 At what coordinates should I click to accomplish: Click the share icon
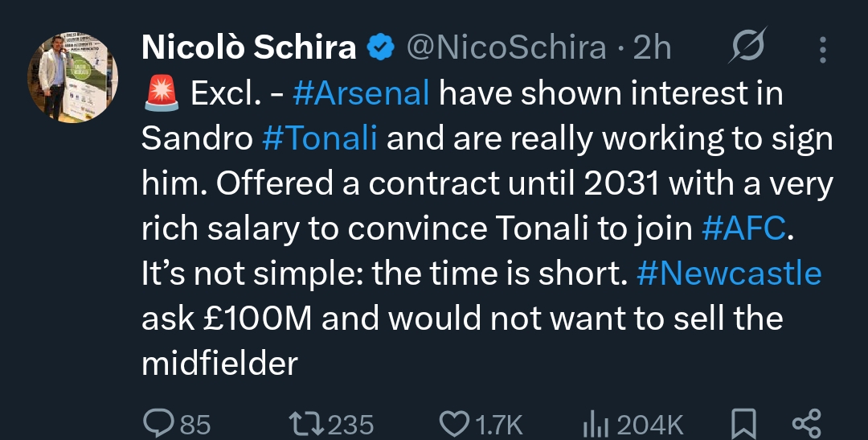806,422
